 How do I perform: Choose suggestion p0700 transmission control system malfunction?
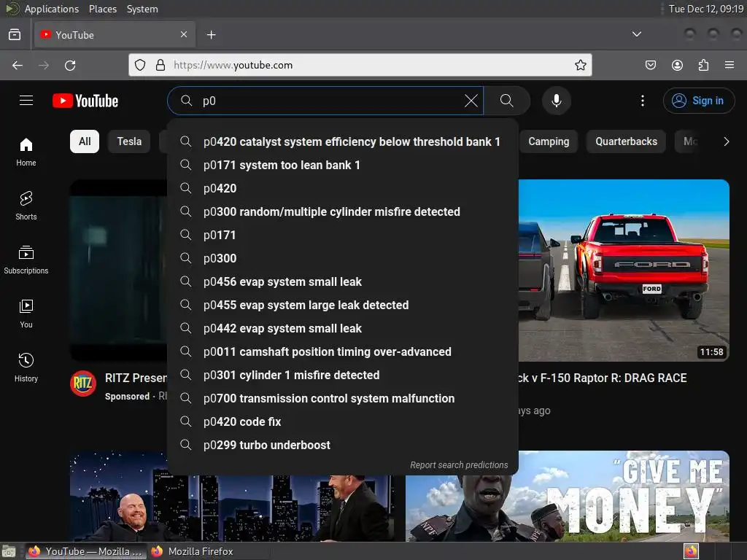click(343, 398)
